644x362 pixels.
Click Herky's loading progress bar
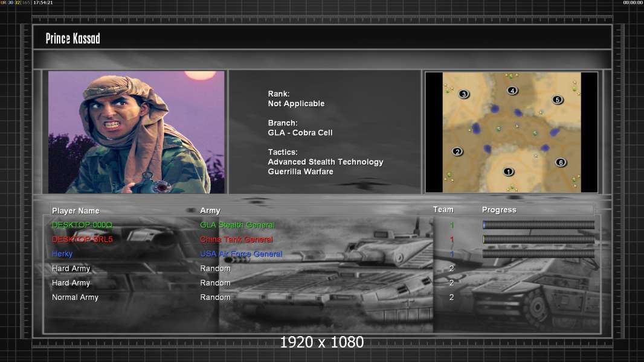(538, 254)
